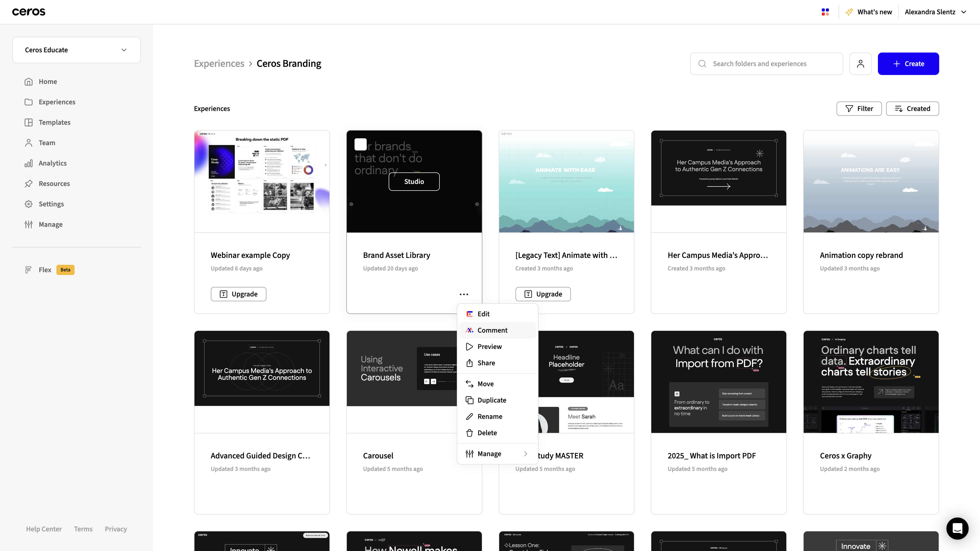Open the Terms link
This screenshot has width=980, height=551.
[x=83, y=529]
